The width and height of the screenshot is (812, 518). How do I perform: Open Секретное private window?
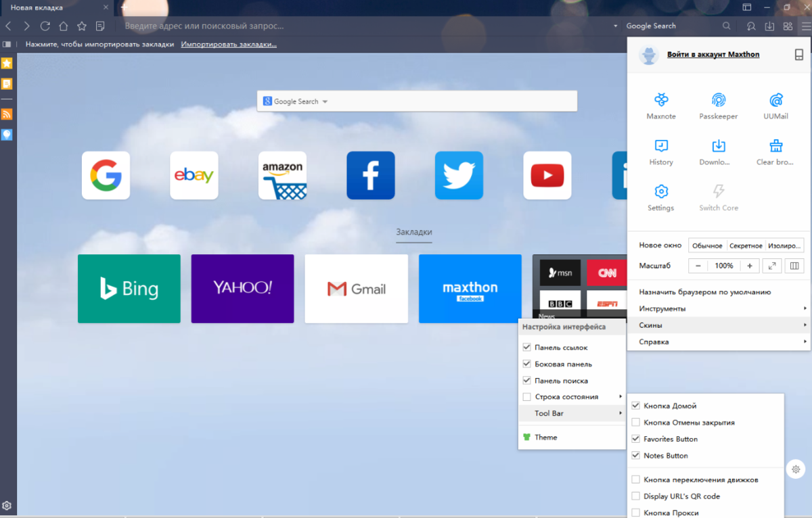[746, 245]
